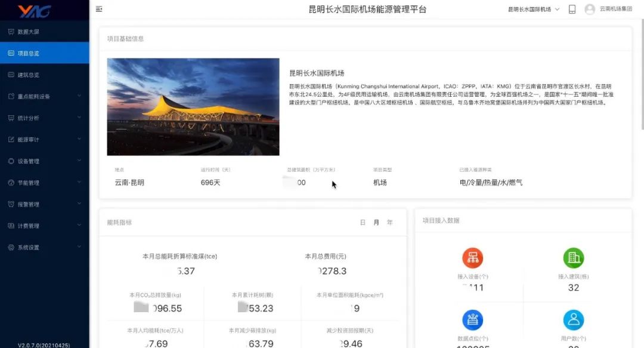Click the 本月单位面积能耗 label

tap(350, 295)
